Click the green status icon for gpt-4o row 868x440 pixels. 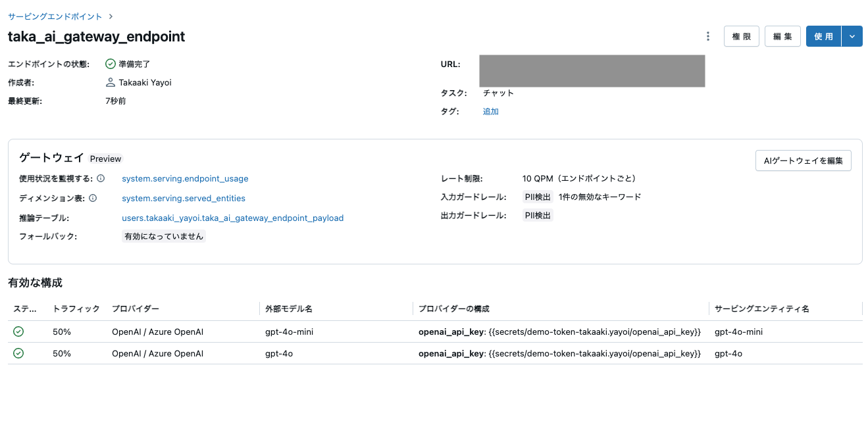click(18, 353)
